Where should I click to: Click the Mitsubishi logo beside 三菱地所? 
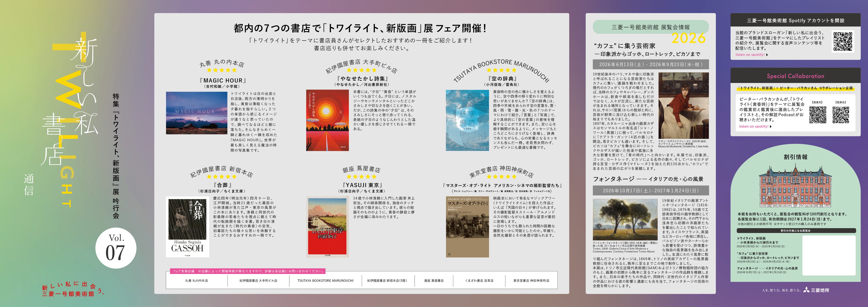point(806,289)
